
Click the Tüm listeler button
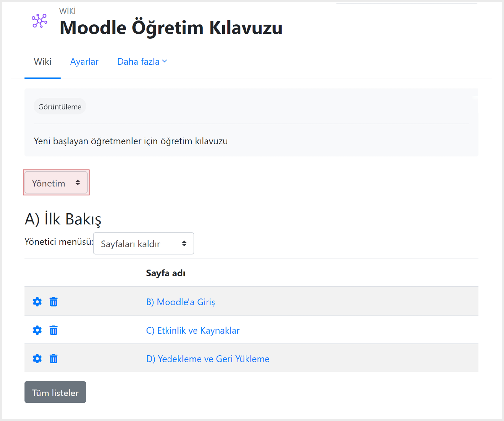click(x=55, y=392)
